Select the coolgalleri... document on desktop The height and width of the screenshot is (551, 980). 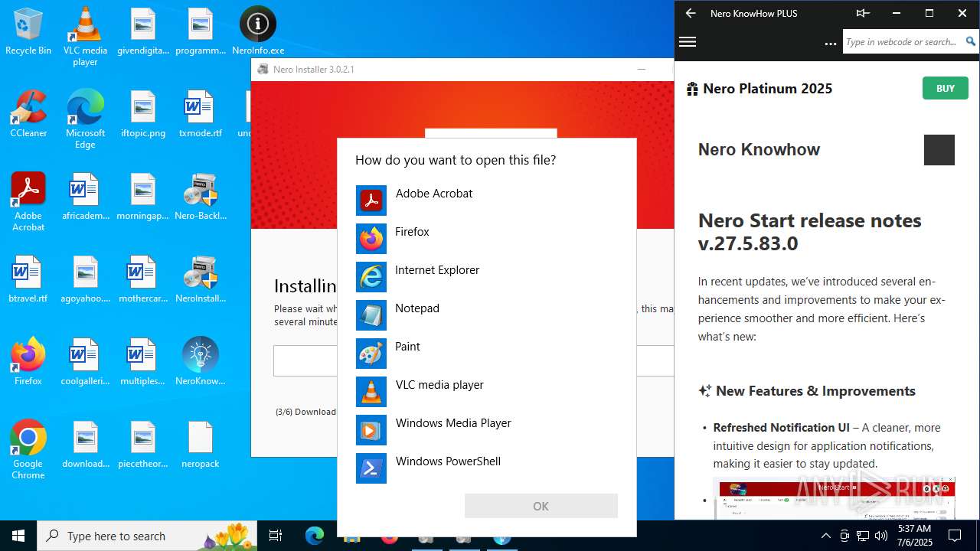coord(85,362)
